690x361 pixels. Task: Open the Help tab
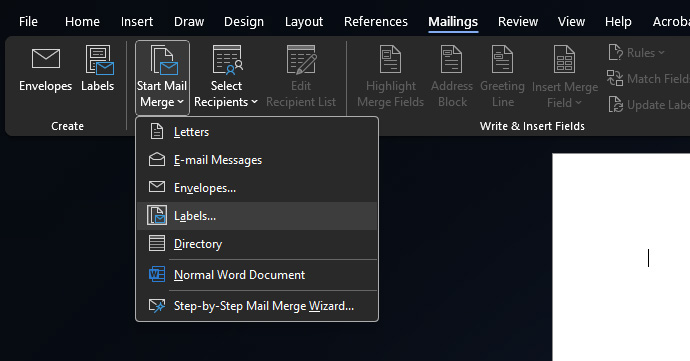pyautogui.click(x=618, y=22)
